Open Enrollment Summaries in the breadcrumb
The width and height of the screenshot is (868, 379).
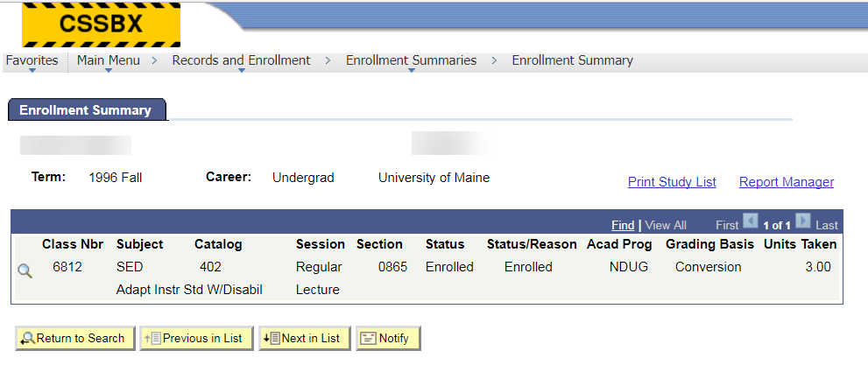[412, 61]
